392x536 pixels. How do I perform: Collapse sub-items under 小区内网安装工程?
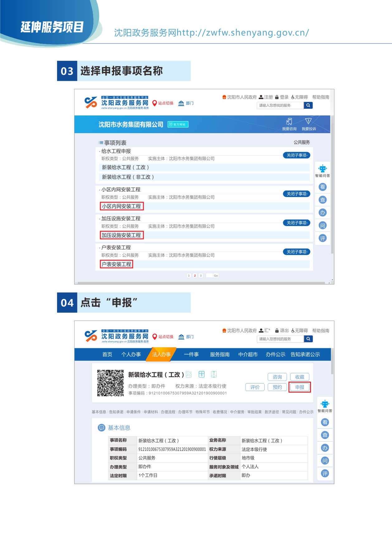click(x=296, y=194)
